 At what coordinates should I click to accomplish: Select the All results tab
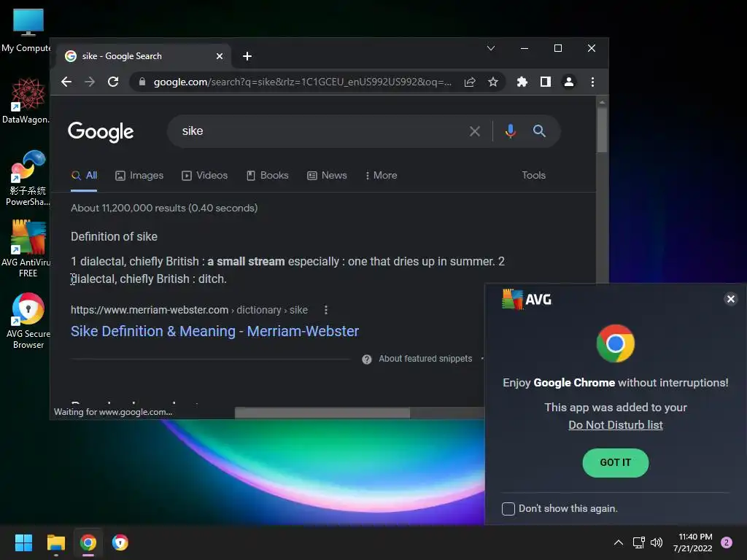84,175
